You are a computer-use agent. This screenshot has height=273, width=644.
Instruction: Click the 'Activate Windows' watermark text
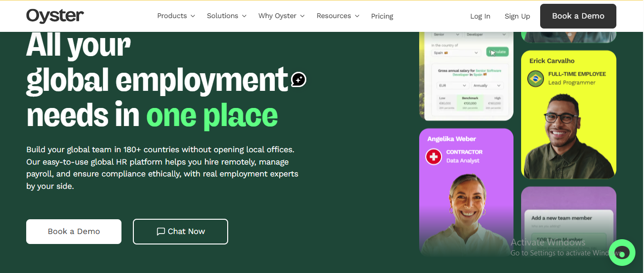(548, 243)
